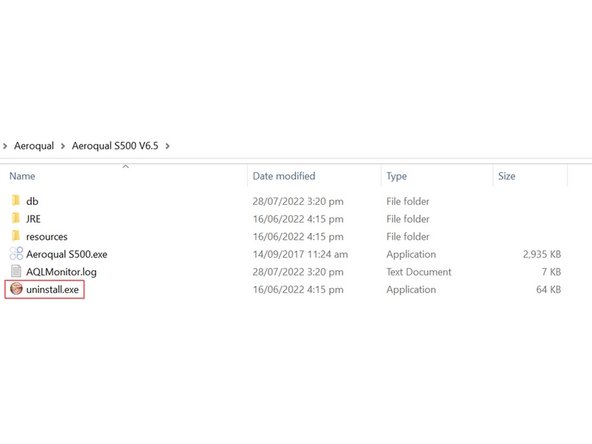Click date 14/09/2017 11:24 am
The width and height of the screenshot is (592, 444).
300,254
